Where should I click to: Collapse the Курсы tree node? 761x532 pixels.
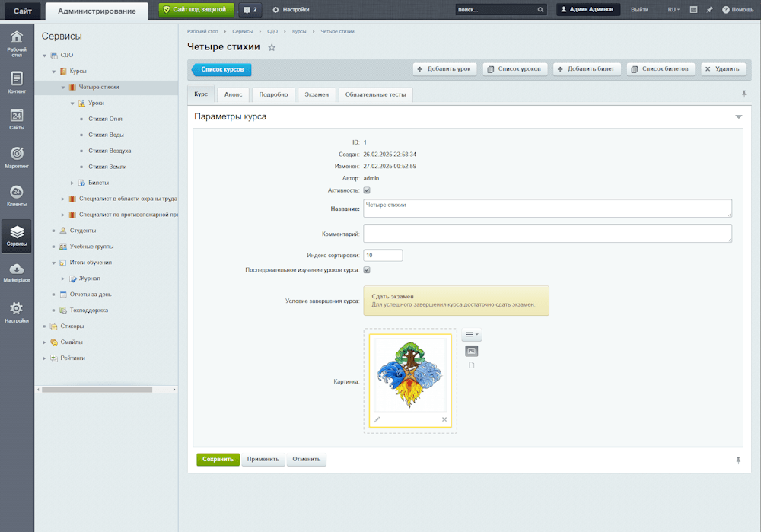[x=54, y=72]
